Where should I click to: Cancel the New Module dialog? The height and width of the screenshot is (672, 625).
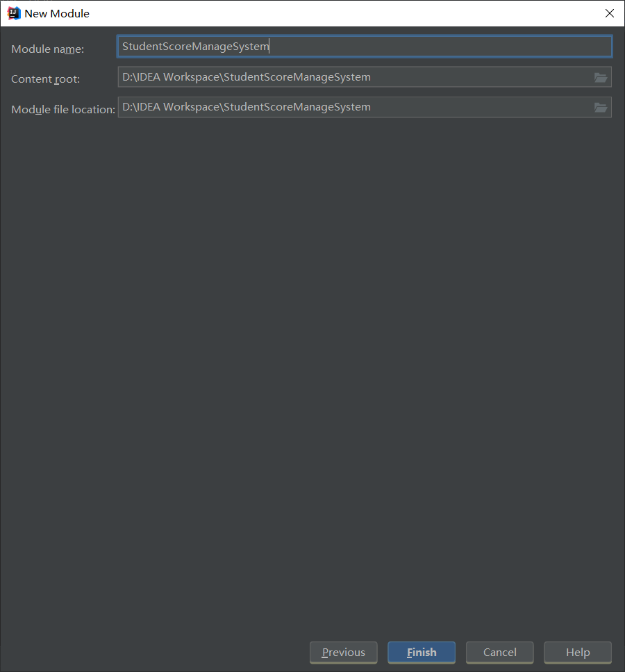point(500,653)
